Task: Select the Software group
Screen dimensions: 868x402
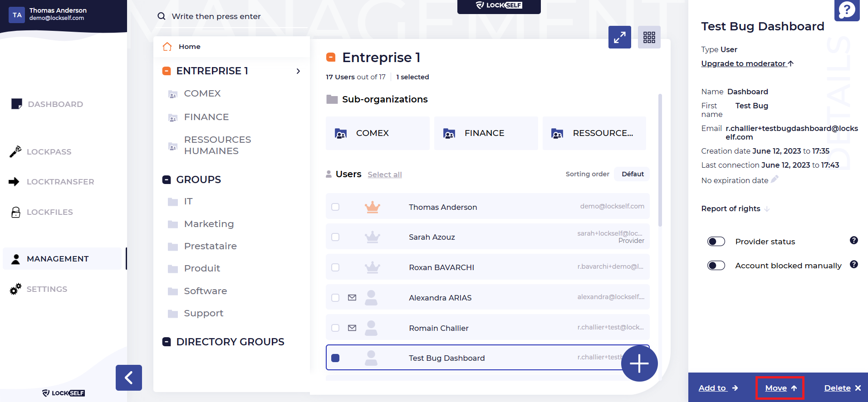Action: (x=205, y=291)
